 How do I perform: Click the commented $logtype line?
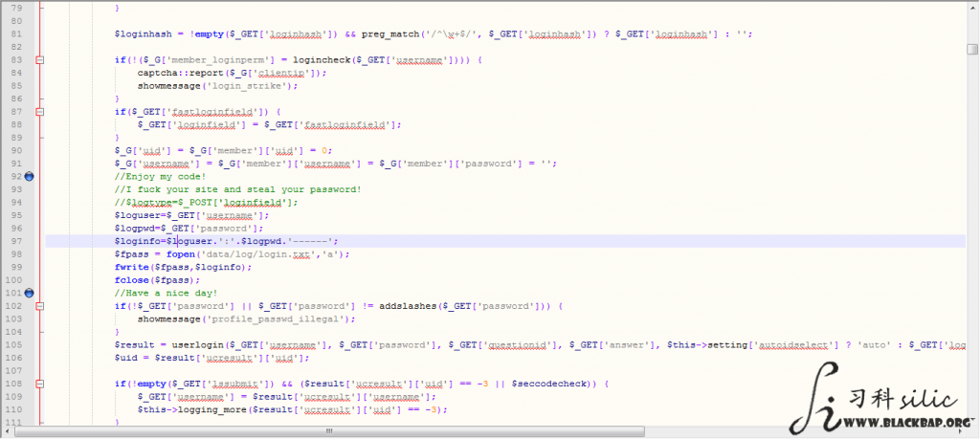207,203
